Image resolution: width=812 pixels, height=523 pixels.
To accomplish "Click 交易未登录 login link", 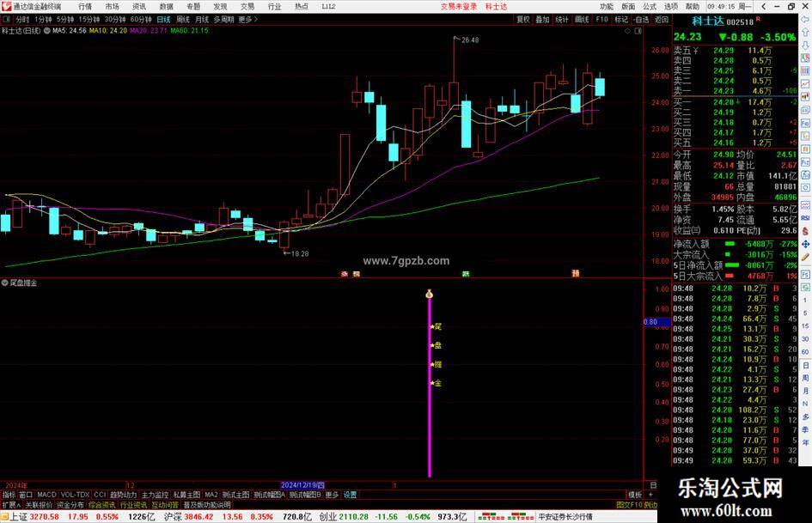I will coord(458,6).
